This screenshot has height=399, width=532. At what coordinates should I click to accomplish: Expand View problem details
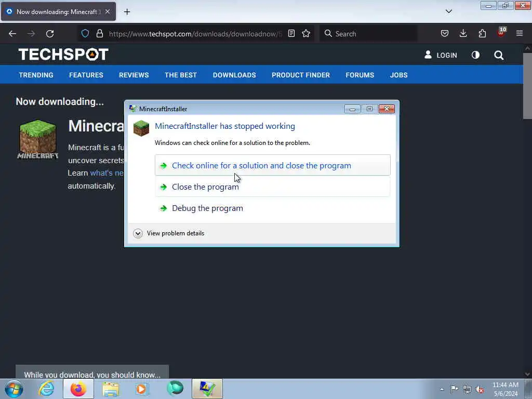[169, 233]
